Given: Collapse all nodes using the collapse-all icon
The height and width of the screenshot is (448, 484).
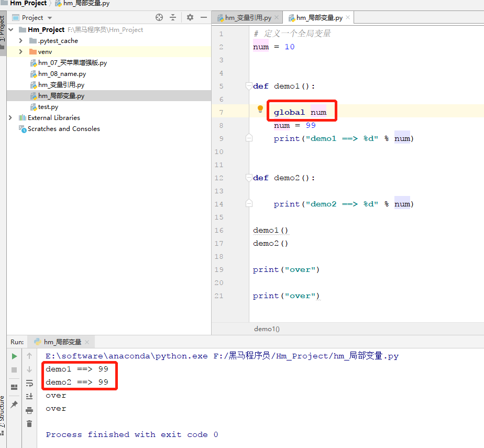Looking at the screenshot, I should click(173, 17).
